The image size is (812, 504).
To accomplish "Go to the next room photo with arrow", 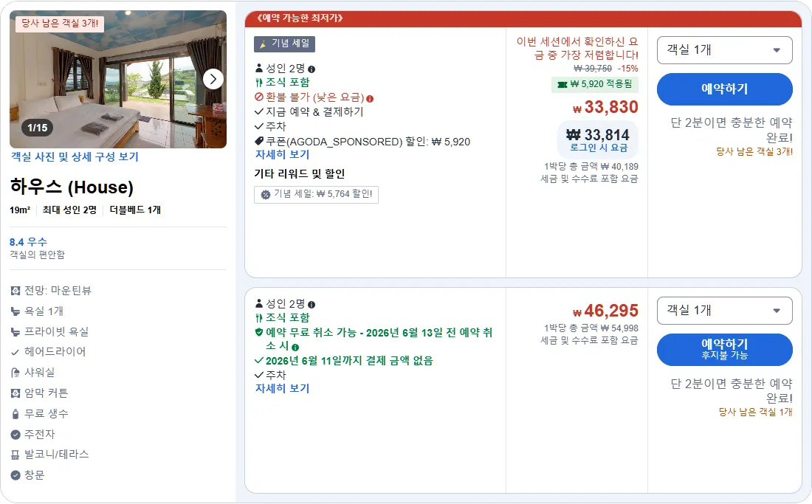I will click(x=213, y=79).
